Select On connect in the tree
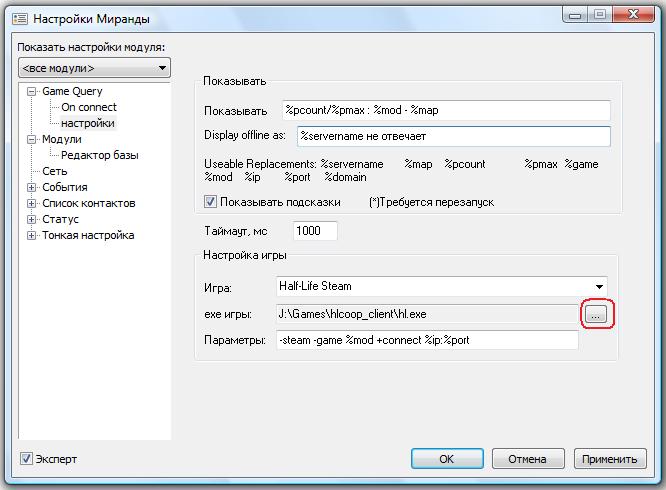This screenshot has height=490, width=666. tap(88, 107)
